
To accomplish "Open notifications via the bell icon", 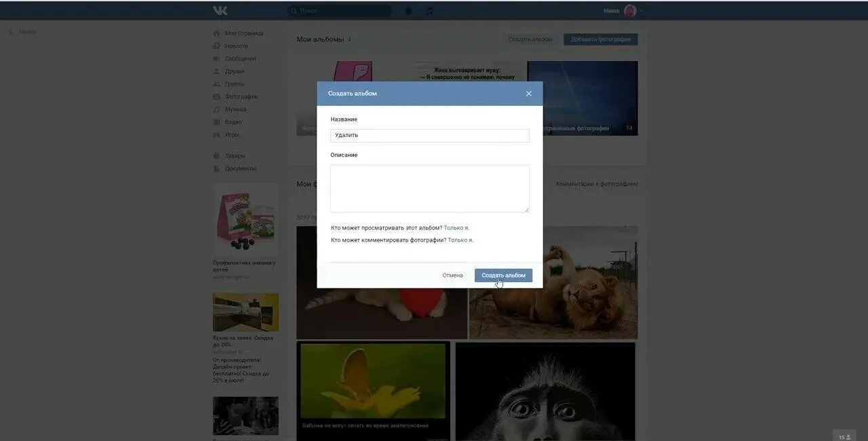I will click(x=409, y=11).
